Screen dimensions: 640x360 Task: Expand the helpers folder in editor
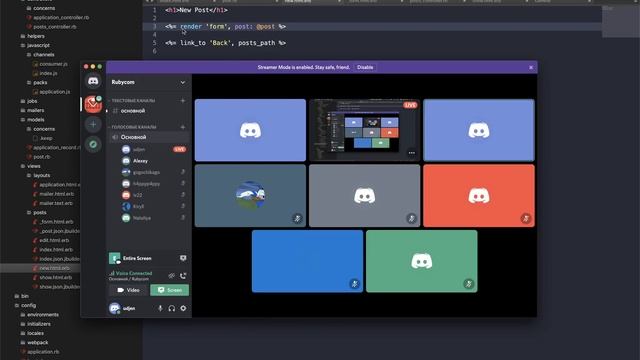point(36,36)
